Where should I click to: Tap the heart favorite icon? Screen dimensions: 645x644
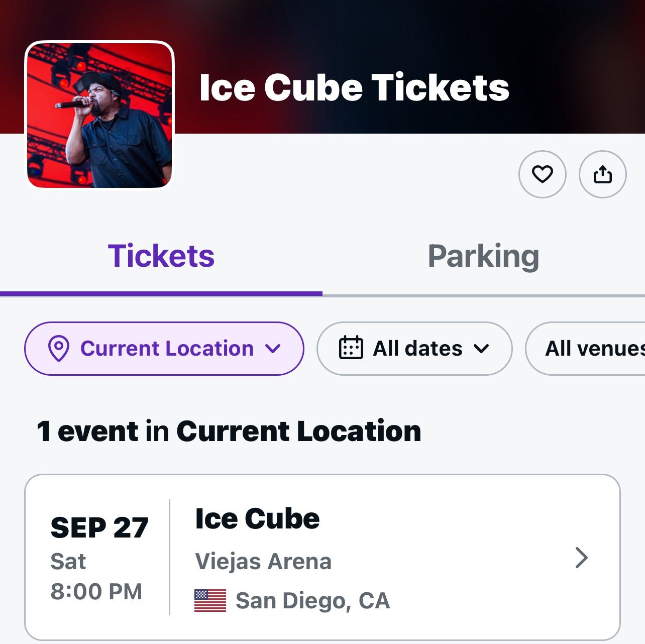[542, 174]
